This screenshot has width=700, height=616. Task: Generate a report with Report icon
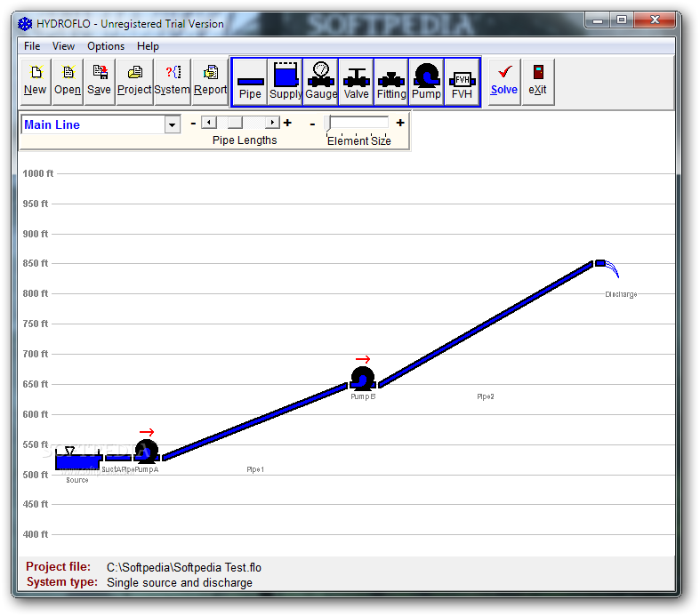pos(210,82)
